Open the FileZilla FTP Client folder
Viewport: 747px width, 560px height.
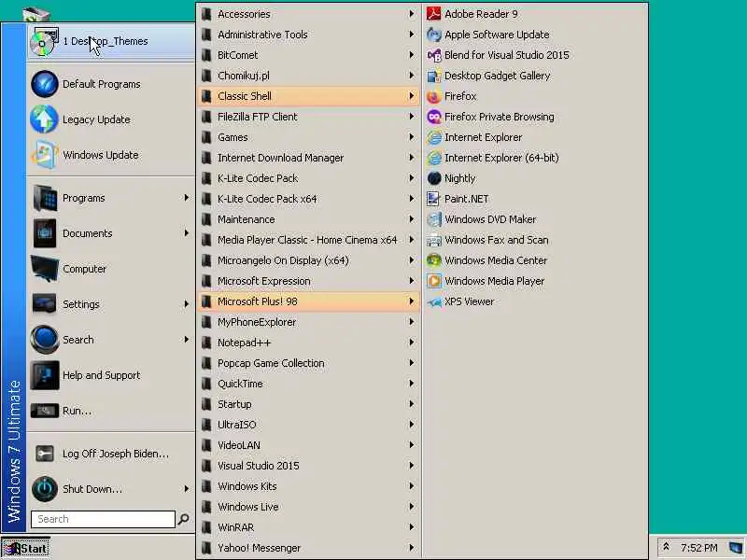coord(308,117)
